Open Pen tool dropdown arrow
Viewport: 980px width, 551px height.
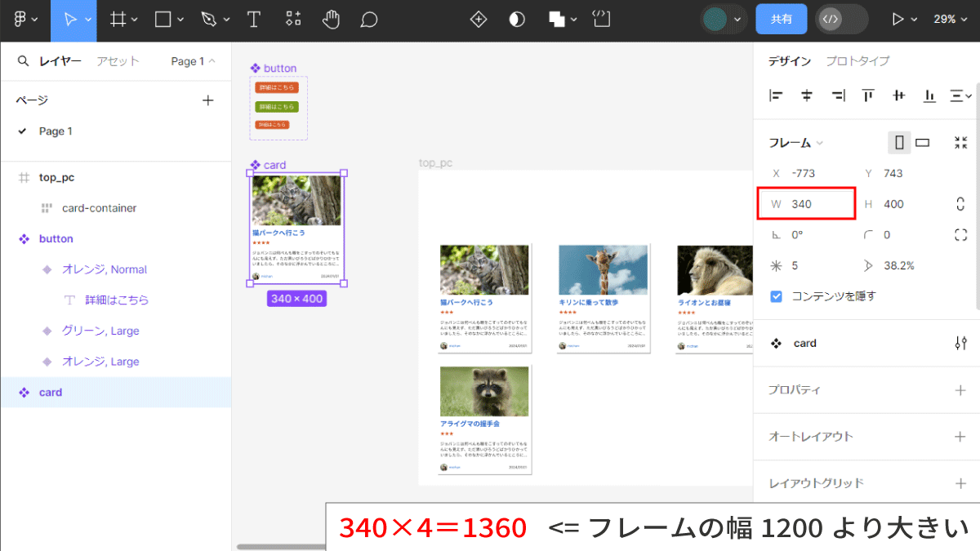coord(226,20)
